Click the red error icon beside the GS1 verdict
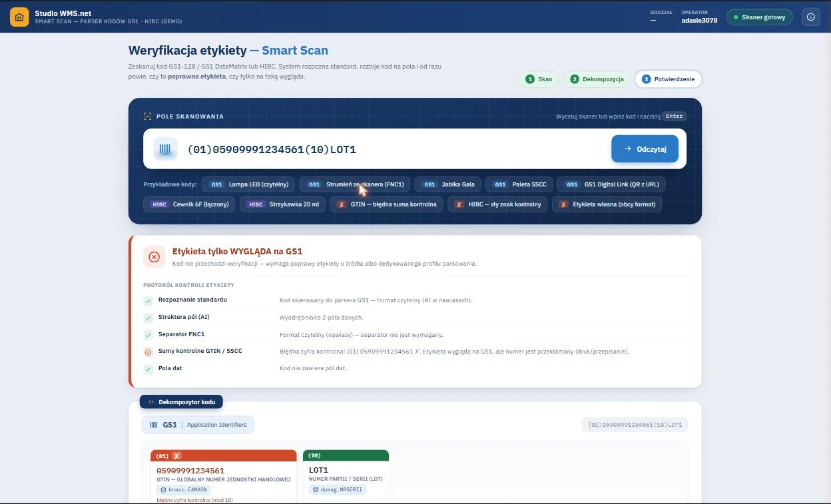 [x=154, y=256]
